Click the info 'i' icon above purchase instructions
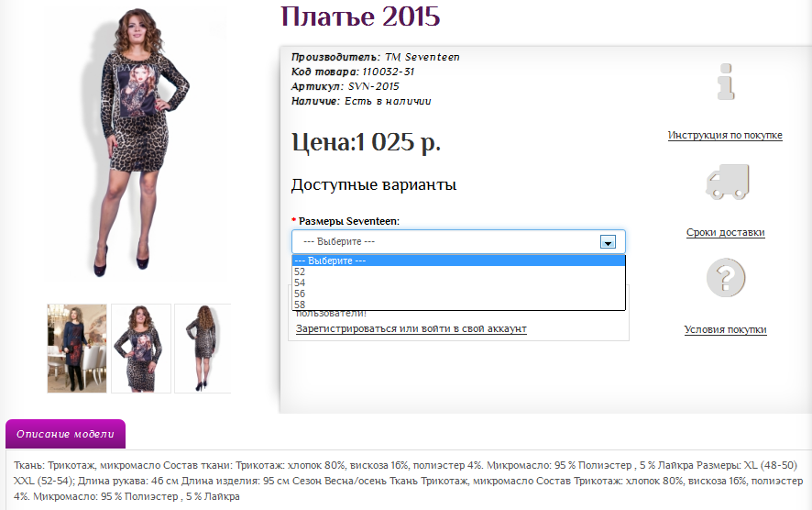This screenshot has width=812, height=510. click(x=726, y=82)
